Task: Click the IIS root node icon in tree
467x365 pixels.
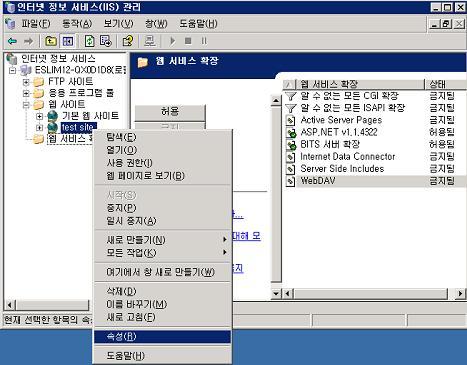Action: (x=12, y=59)
